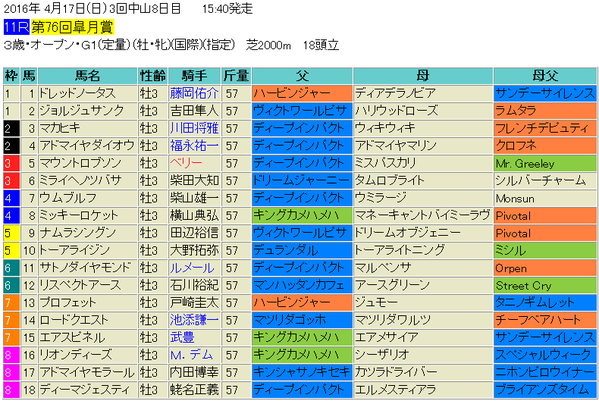Click dam cell シーザリオ
Screen dimensions: 599x401
click(x=423, y=355)
